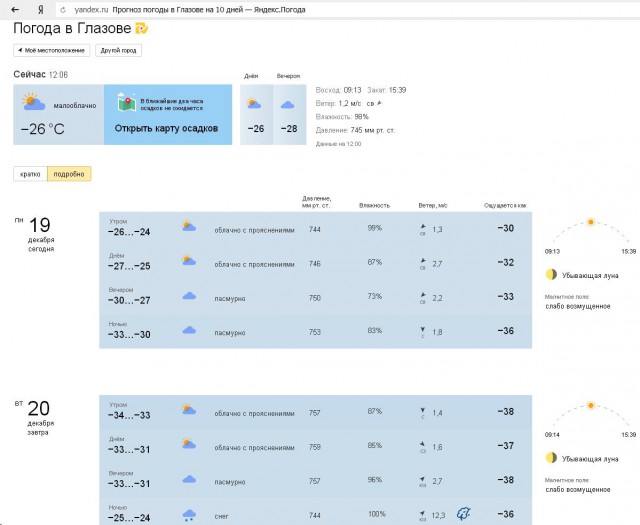Click December 19 waning moon icon
640x525 pixels.
(550, 274)
